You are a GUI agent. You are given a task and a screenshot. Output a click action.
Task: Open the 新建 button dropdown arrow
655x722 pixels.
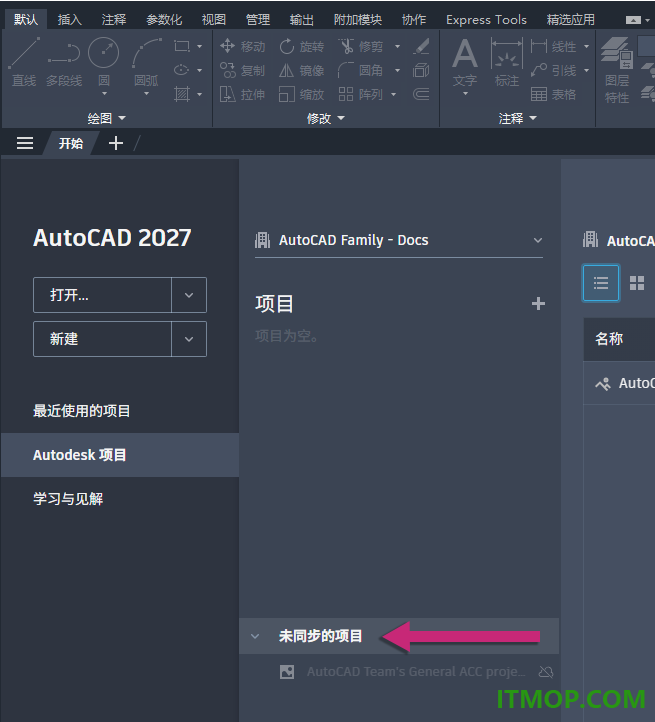[189, 339]
